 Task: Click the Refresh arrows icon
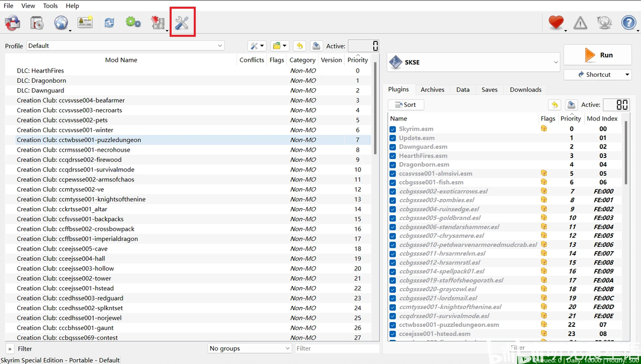click(x=109, y=23)
